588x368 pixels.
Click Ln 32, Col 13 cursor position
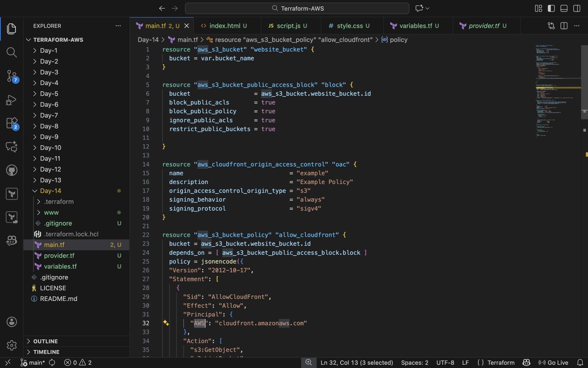tap(357, 363)
